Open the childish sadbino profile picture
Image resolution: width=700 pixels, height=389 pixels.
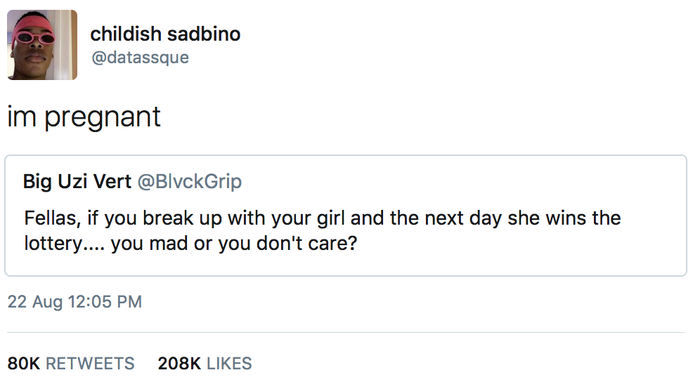[x=42, y=45]
